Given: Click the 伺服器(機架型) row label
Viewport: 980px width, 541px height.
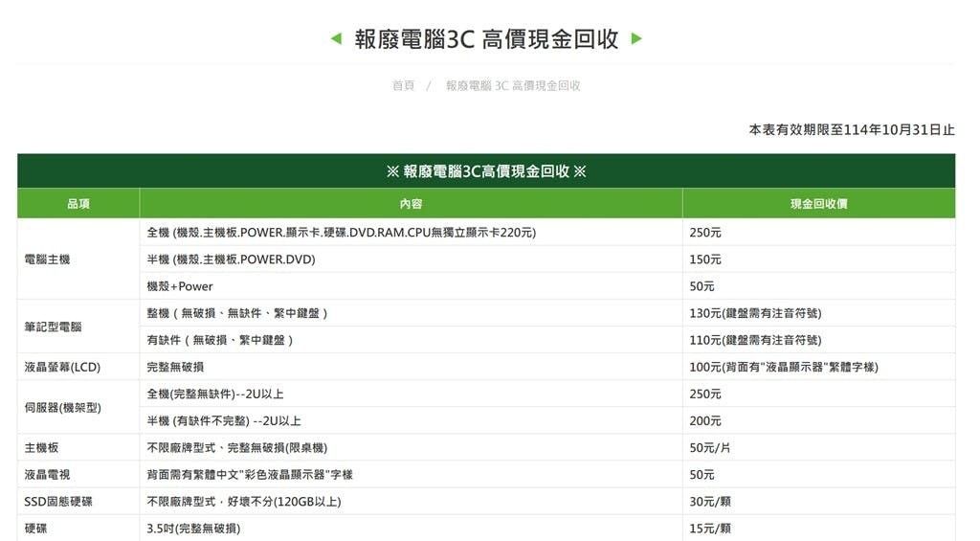Looking at the screenshot, I should pyautogui.click(x=63, y=408).
